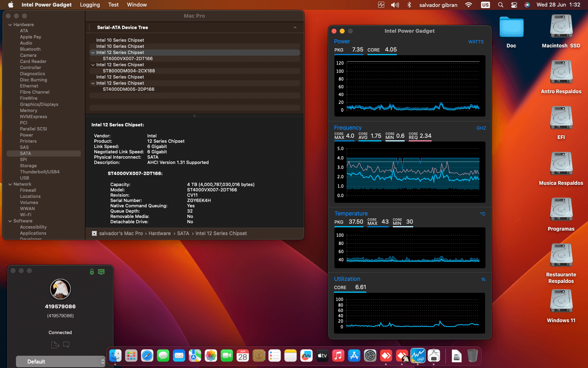Open the Default dropdown in AnyDesk window
The height and width of the screenshot is (368, 588).
pyautogui.click(x=60, y=361)
